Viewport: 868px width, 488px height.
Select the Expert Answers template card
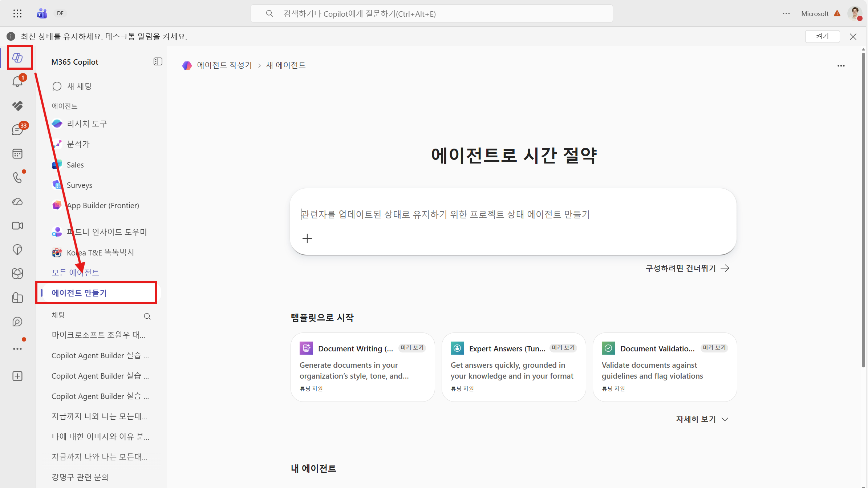[x=514, y=367]
